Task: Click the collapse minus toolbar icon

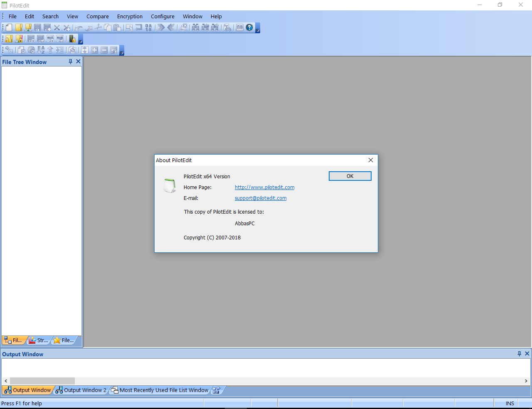Action: tap(104, 50)
